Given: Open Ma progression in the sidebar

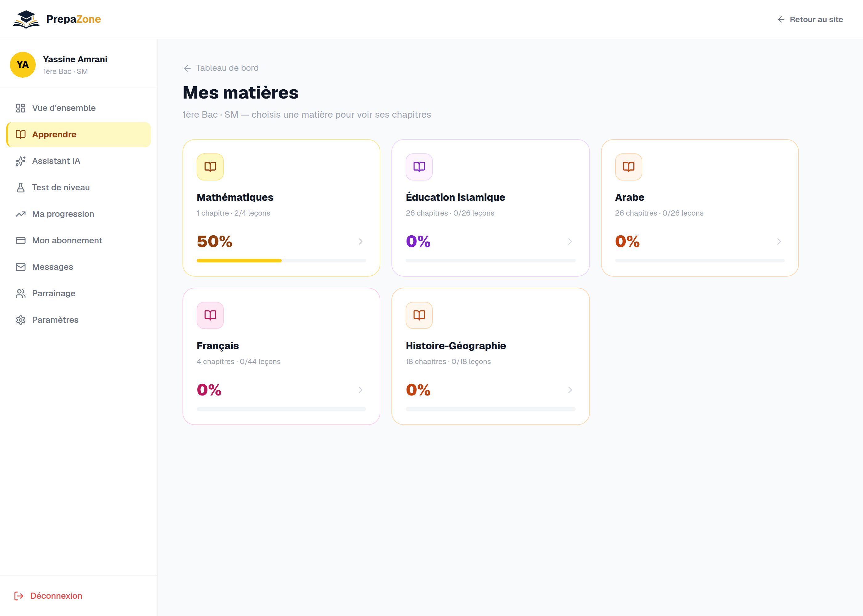Looking at the screenshot, I should tap(79, 214).
